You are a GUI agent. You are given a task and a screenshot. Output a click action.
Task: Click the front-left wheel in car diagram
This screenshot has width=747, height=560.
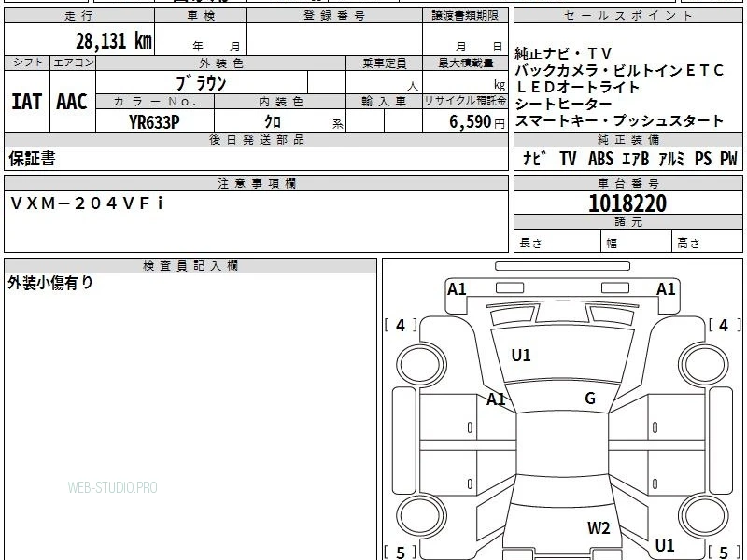pos(421,365)
